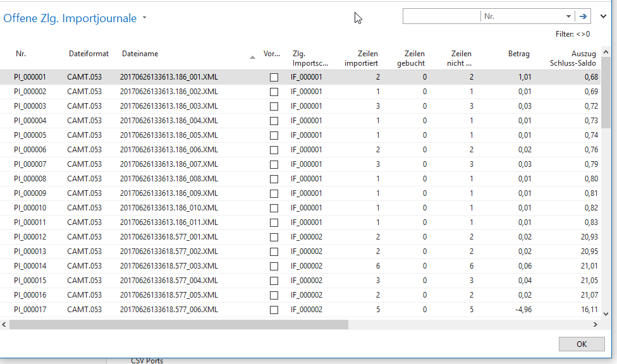Expand the filter pane chevron

603,16
